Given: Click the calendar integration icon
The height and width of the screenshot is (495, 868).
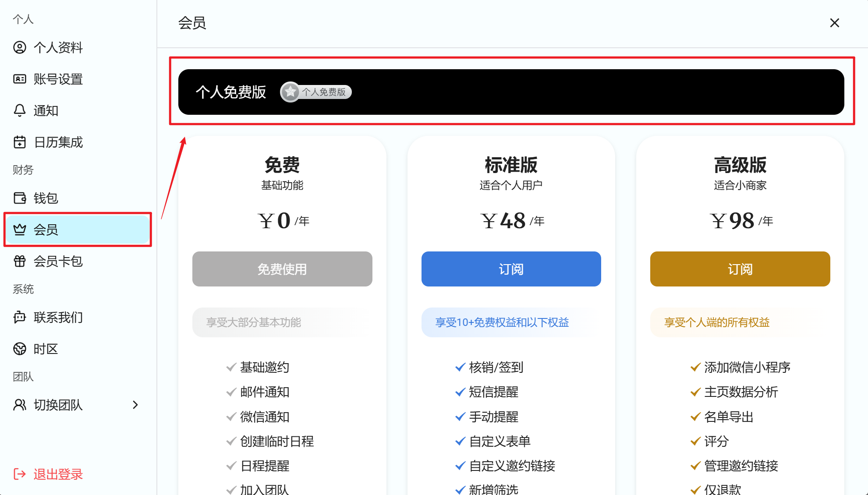Looking at the screenshot, I should [20, 142].
